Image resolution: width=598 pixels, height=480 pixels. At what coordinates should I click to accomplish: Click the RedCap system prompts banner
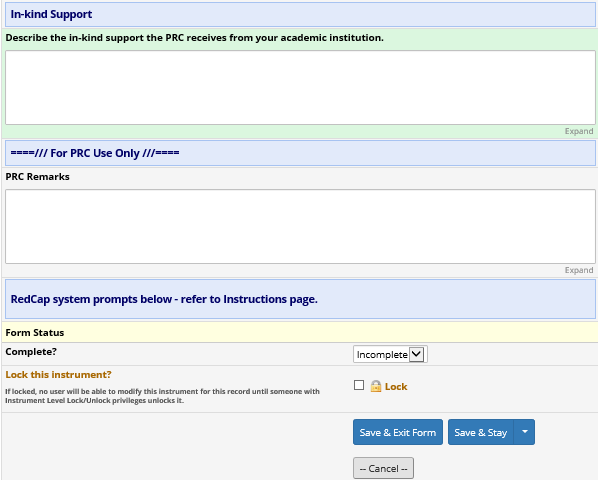pyautogui.click(x=300, y=299)
